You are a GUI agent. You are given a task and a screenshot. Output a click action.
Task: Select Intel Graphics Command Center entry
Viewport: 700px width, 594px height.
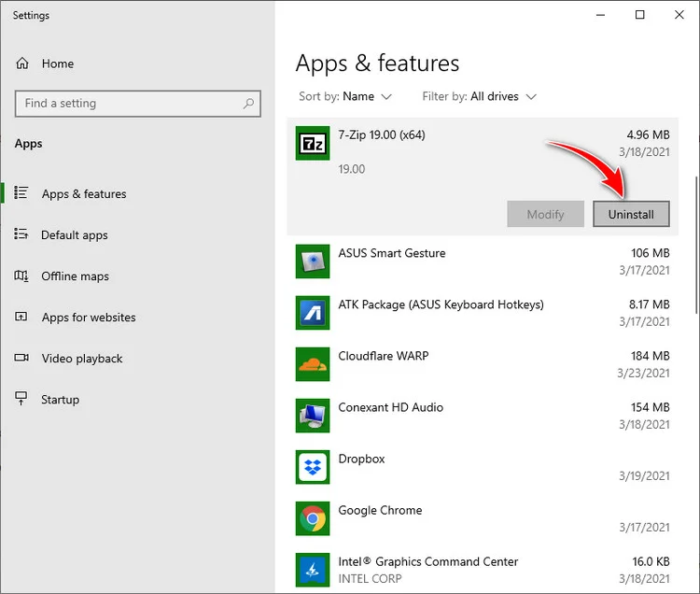[x=483, y=570]
